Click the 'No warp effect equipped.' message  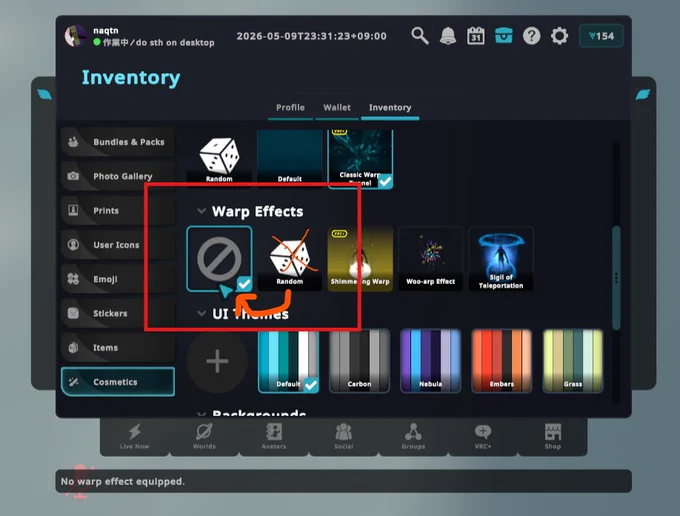tap(123, 481)
